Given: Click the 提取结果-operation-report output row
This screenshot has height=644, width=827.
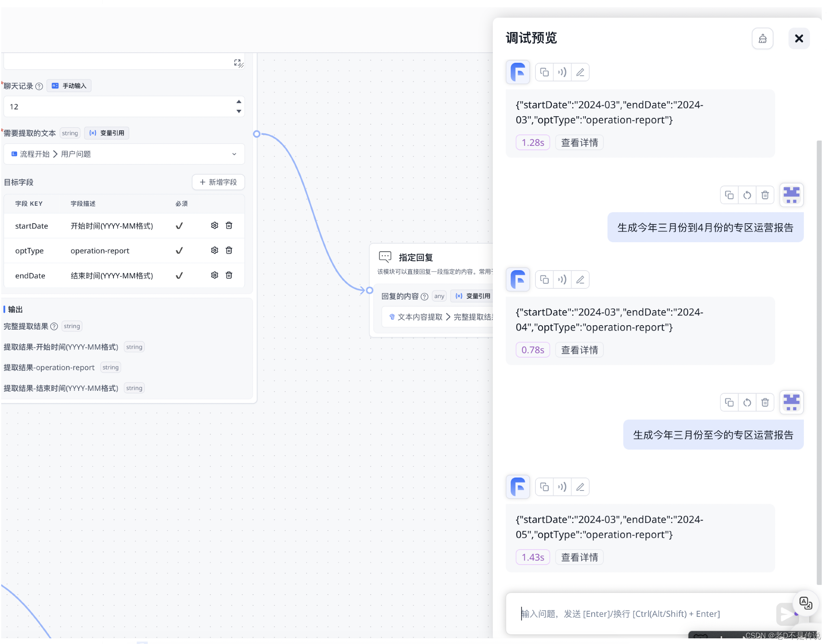Looking at the screenshot, I should 62,367.
